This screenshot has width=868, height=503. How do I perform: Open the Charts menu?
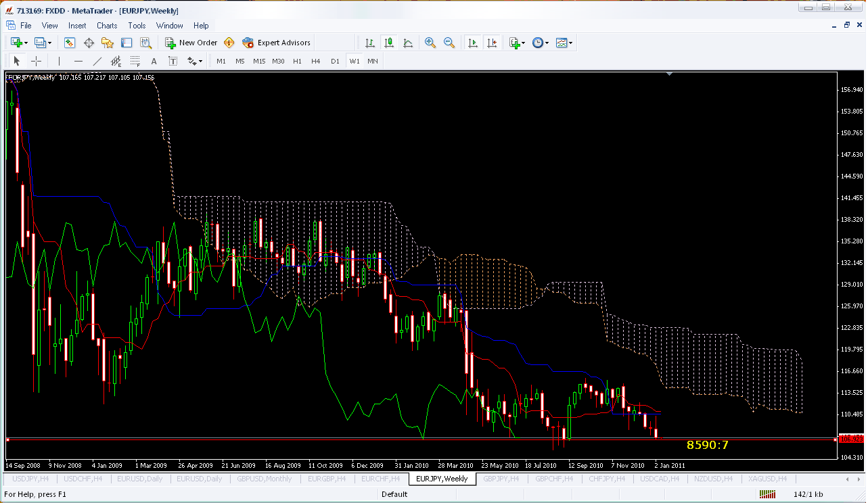107,26
